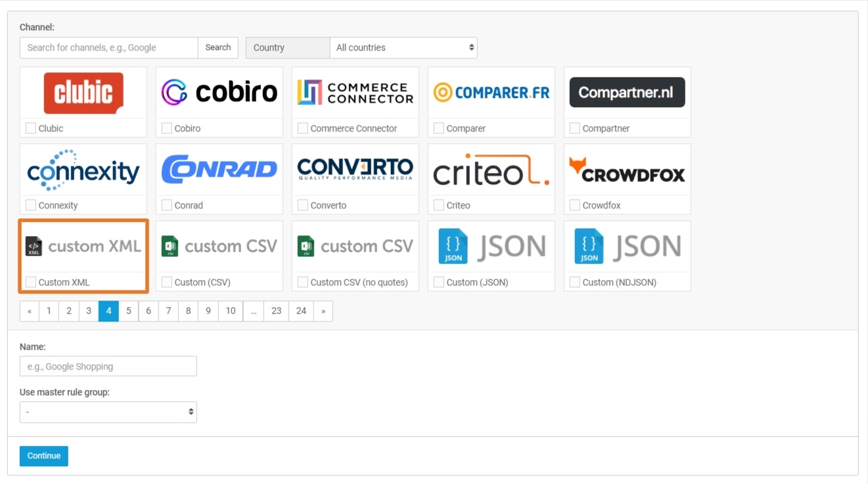868x484 pixels.
Task: Jump to last pagination page 24
Action: point(301,311)
